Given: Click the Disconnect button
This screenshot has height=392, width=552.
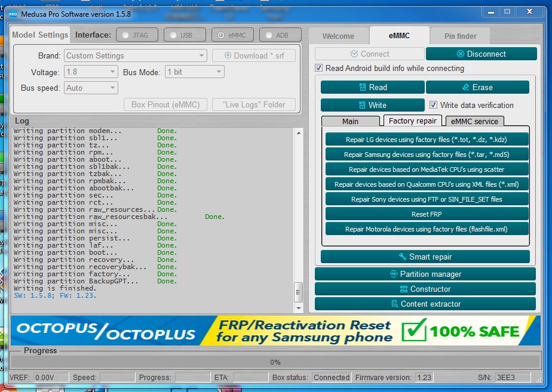Looking at the screenshot, I should click(482, 54).
